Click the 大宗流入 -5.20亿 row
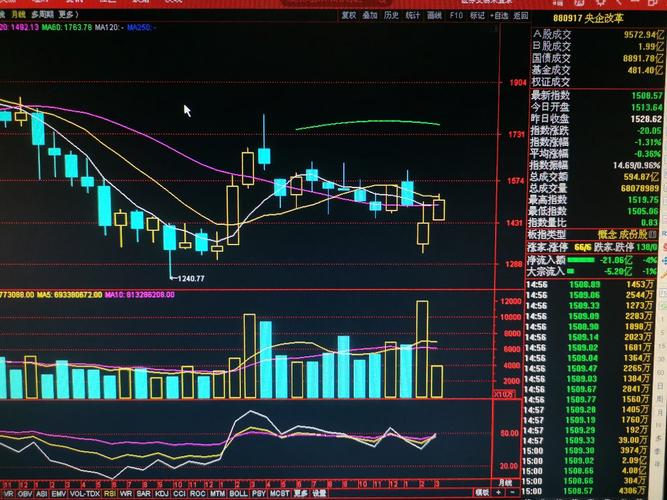Screen dimensions: 667x500 593,271
